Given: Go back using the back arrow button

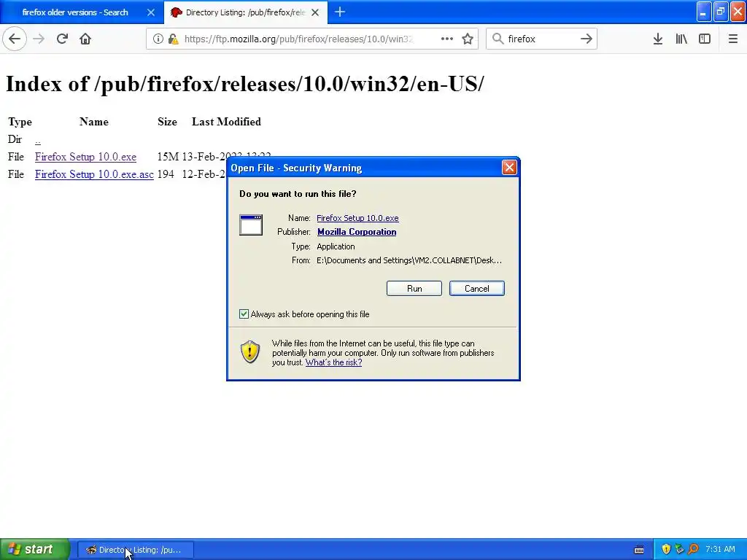Looking at the screenshot, I should (x=15, y=39).
